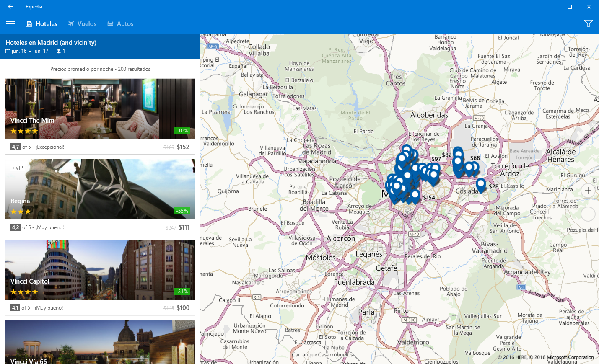599x364 pixels.
Task: Switch to the Hoteles tab
Action: (x=41, y=24)
